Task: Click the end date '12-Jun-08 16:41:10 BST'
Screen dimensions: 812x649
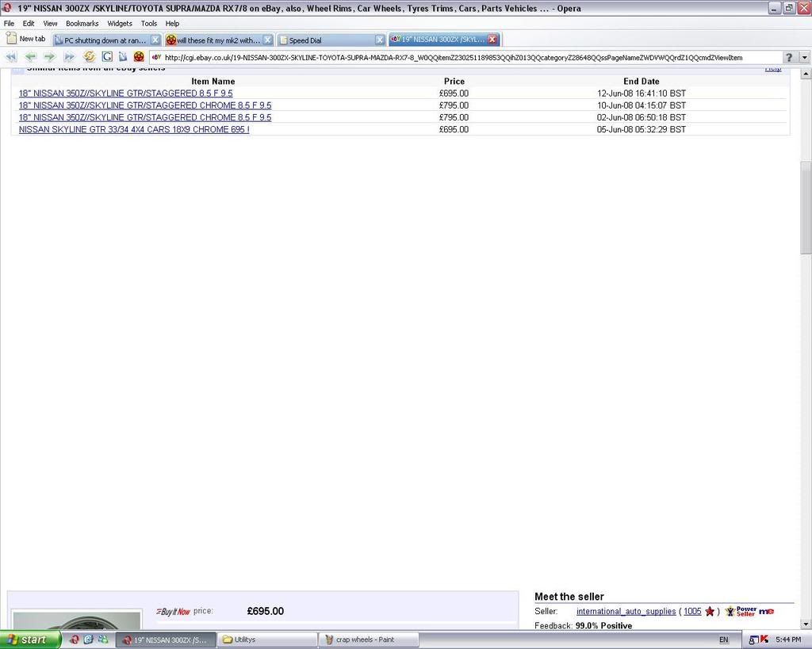Action: tap(641, 94)
